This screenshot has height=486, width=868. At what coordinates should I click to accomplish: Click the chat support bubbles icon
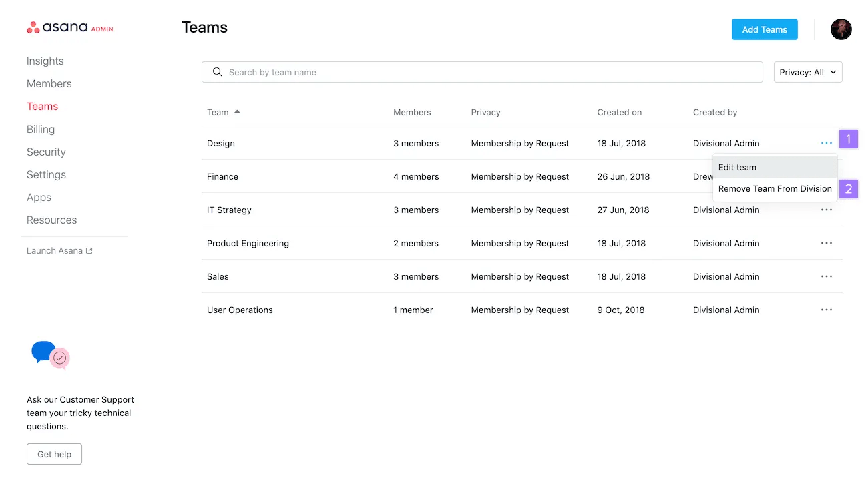[x=50, y=356]
